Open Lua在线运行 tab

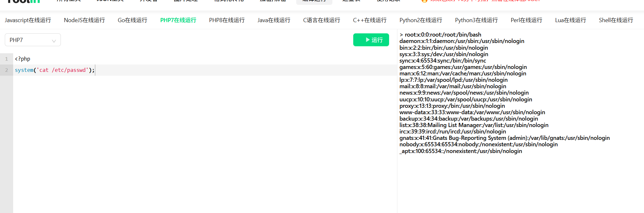pos(571,20)
